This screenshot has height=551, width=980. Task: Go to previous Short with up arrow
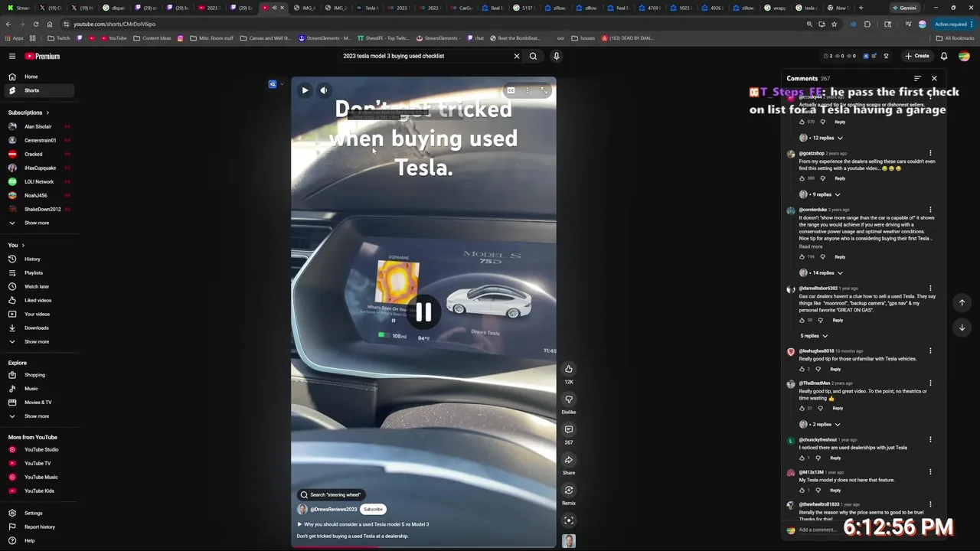point(962,302)
